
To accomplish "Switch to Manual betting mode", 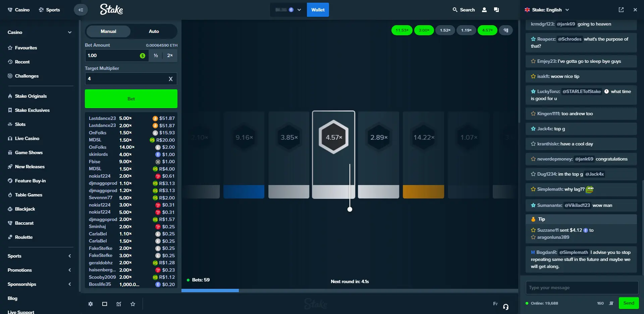I will tap(108, 31).
